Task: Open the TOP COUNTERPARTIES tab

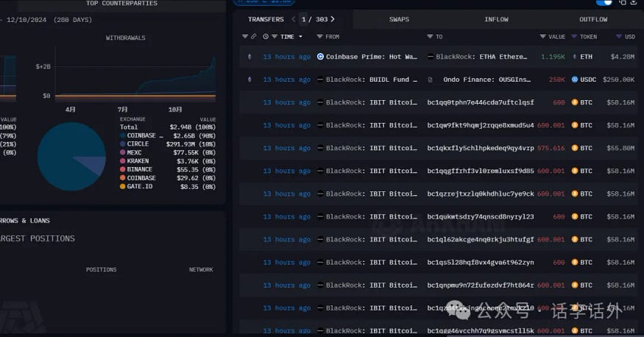Action: (x=121, y=3)
